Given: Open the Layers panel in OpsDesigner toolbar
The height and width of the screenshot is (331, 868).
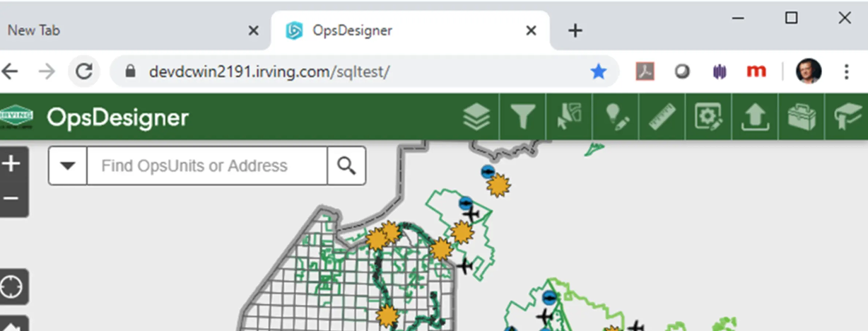Looking at the screenshot, I should (477, 117).
